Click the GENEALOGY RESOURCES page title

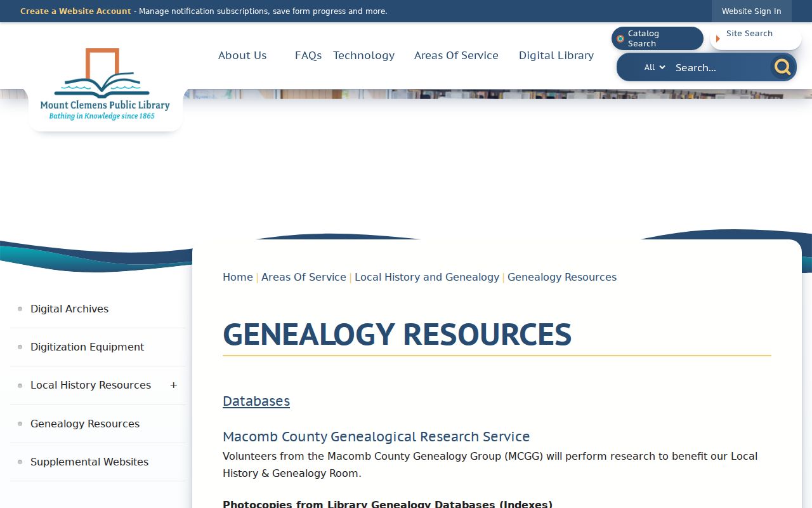click(397, 334)
